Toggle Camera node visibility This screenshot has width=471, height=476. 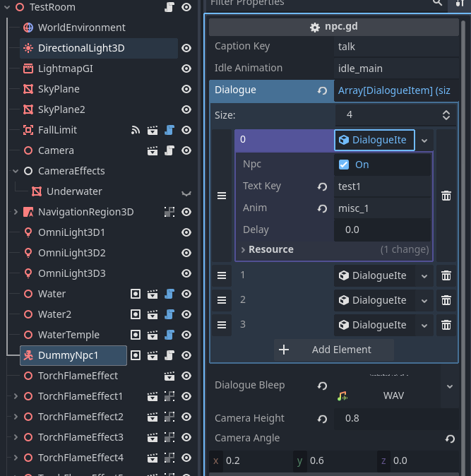pyautogui.click(x=186, y=150)
